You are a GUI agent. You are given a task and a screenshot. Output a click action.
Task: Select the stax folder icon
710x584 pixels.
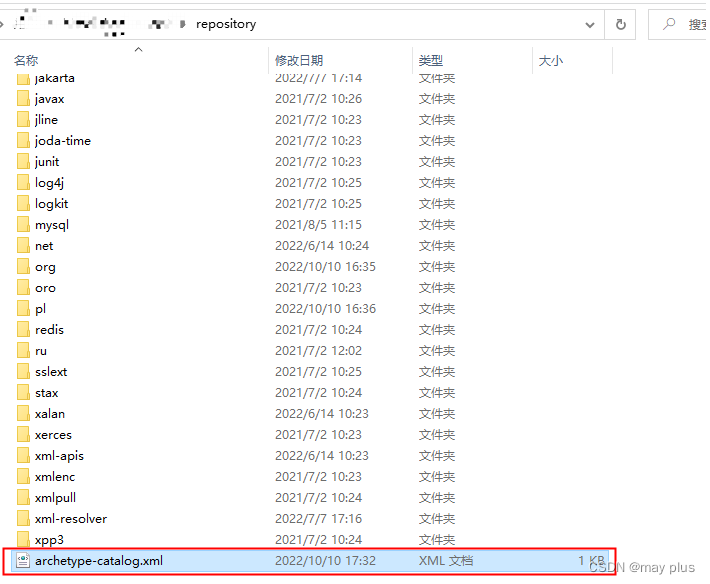pos(23,393)
